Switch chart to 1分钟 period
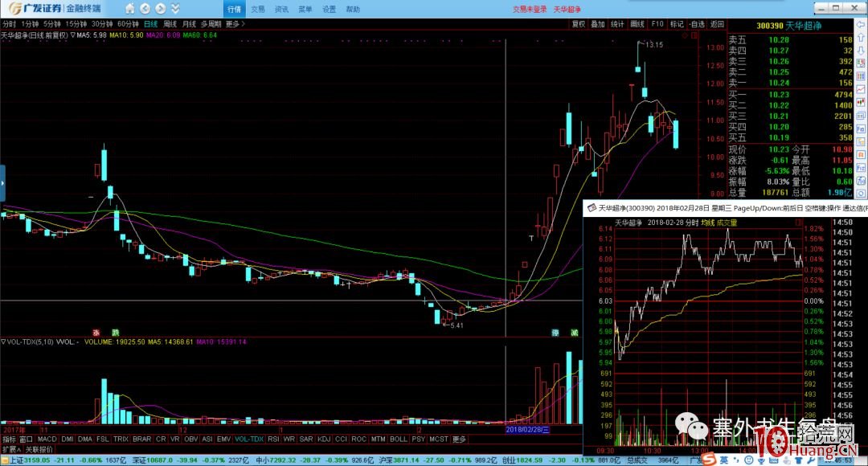 pyautogui.click(x=30, y=24)
